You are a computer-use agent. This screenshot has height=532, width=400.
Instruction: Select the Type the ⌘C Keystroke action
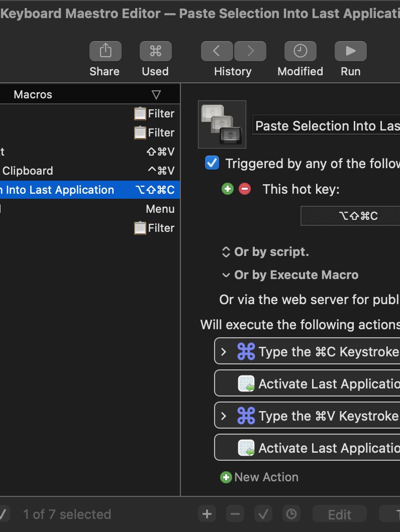click(x=307, y=351)
